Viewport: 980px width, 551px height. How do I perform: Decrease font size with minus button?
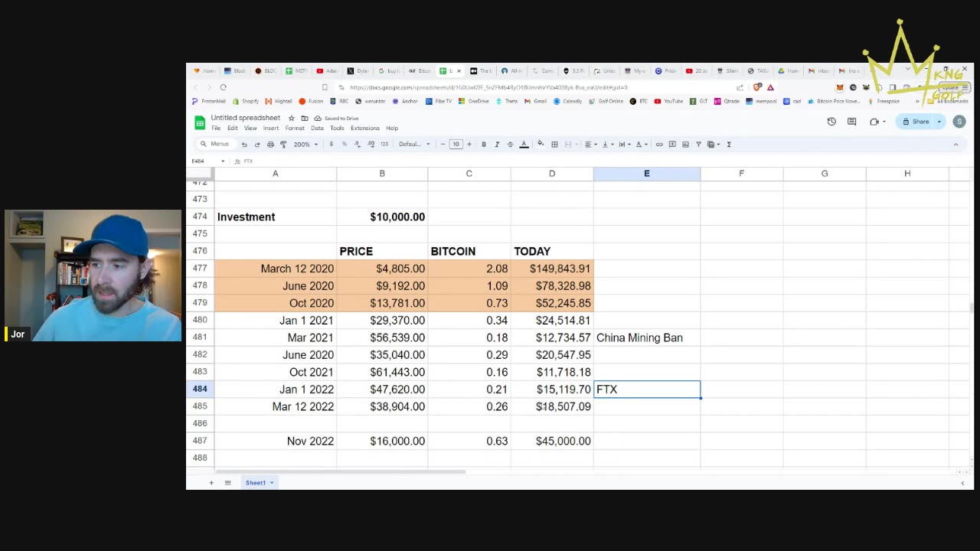pyautogui.click(x=443, y=144)
